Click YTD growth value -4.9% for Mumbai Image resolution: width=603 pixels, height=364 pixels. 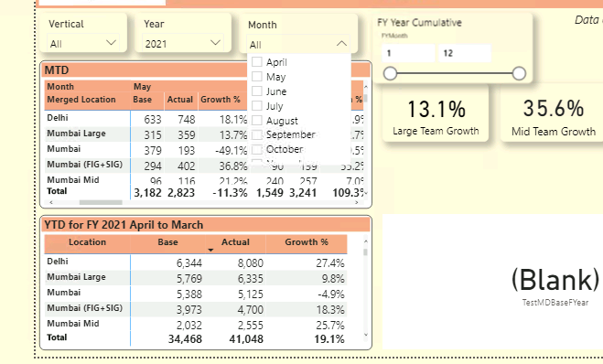tap(331, 294)
